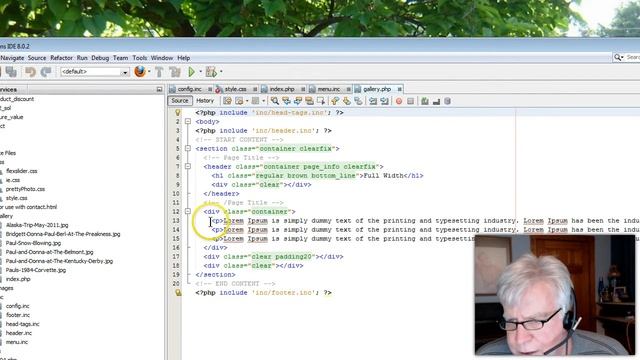Click the green chart editor icon
Image resolution: width=640 pixels, height=360 pixels.
pos(424,101)
